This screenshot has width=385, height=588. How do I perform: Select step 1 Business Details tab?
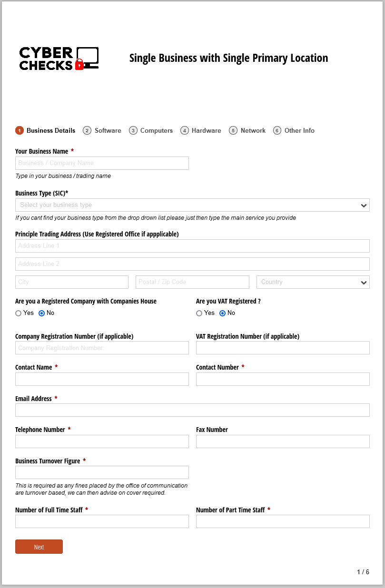pyautogui.click(x=46, y=130)
